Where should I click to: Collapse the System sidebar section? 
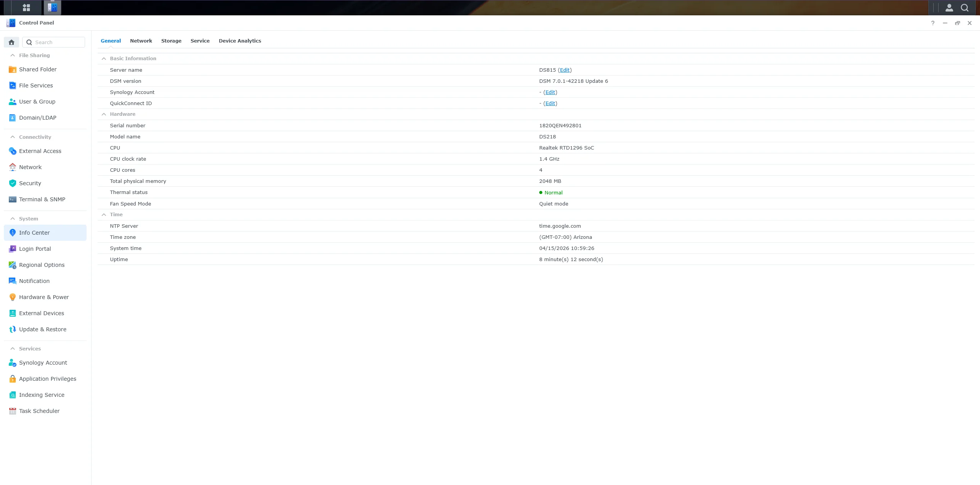point(13,219)
